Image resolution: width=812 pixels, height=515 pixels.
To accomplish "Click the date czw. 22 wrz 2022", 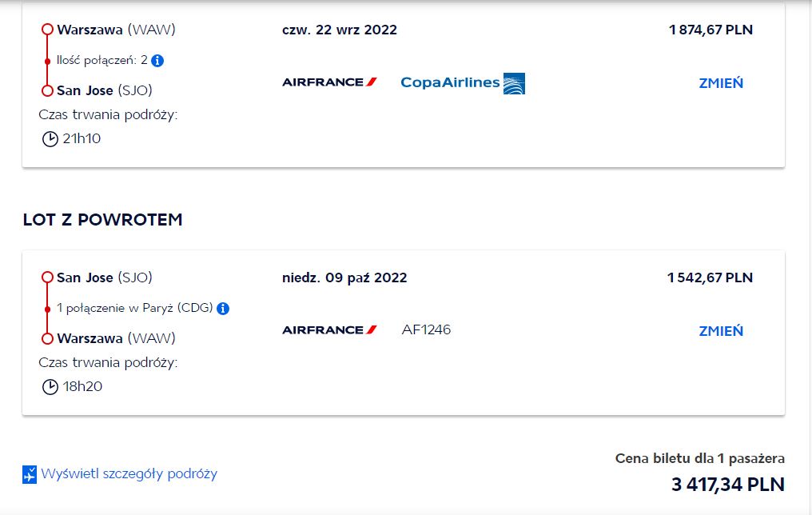I will click(340, 30).
